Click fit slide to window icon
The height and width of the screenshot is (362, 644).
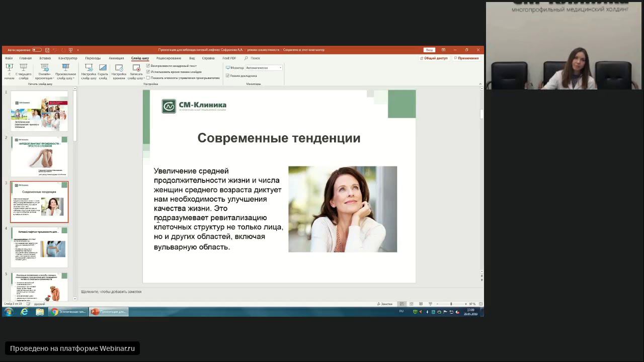(x=480, y=304)
